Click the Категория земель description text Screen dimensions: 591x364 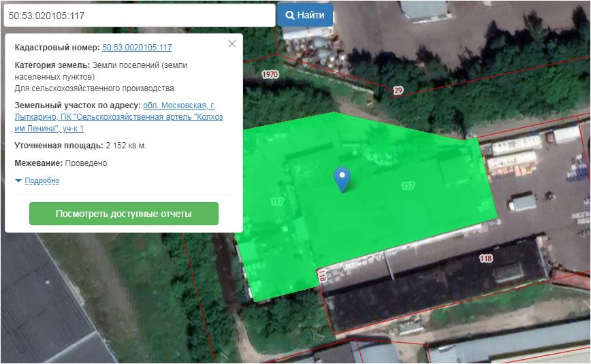pyautogui.click(x=101, y=71)
